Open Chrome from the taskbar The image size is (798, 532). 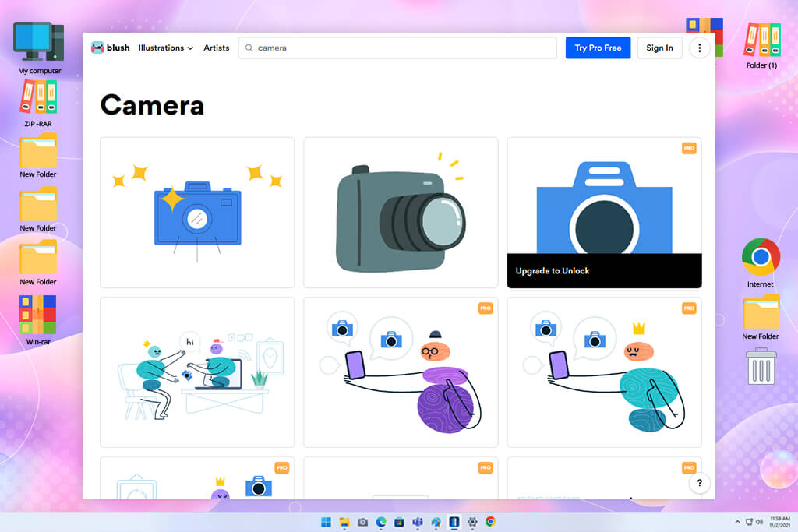point(490,522)
